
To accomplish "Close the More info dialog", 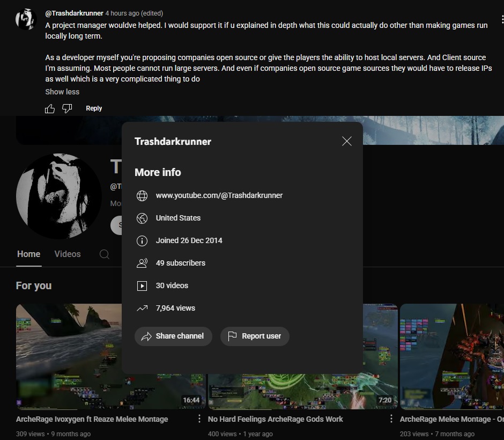I will coord(347,141).
